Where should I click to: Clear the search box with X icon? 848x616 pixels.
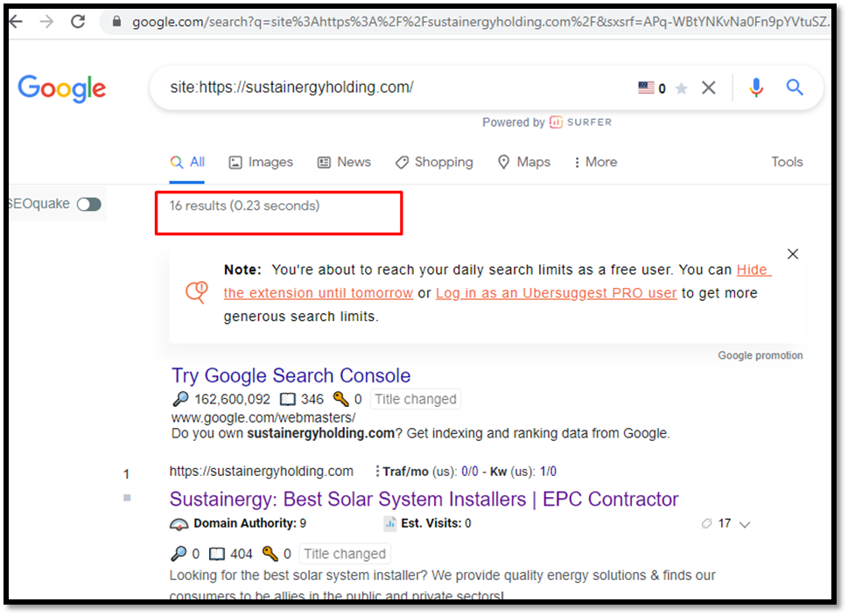pos(709,87)
